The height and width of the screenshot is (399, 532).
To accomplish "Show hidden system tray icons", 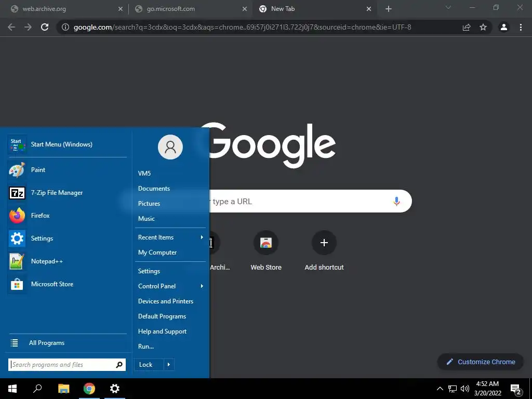I will point(440,389).
